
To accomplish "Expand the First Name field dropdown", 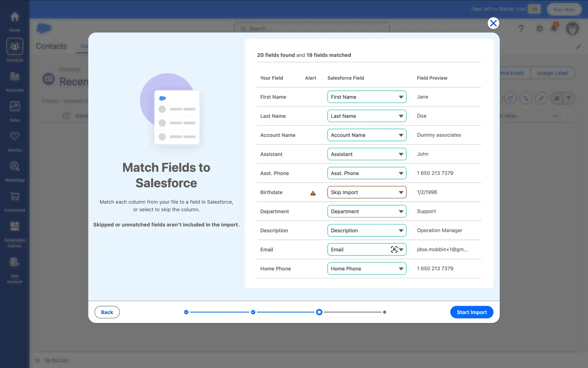I will (x=367, y=97).
